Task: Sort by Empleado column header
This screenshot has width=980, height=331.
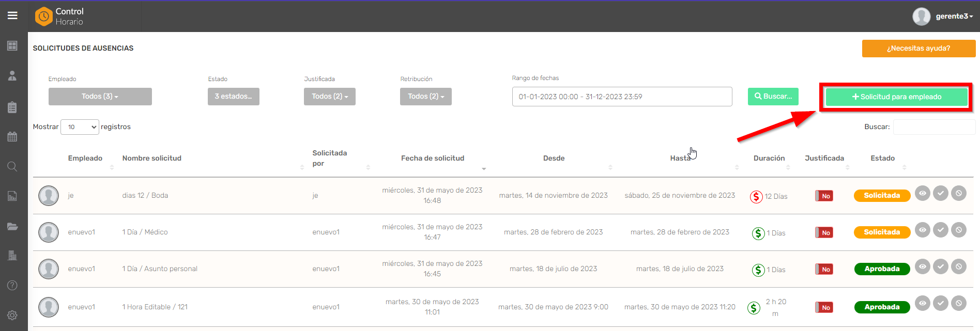Action: [x=85, y=158]
